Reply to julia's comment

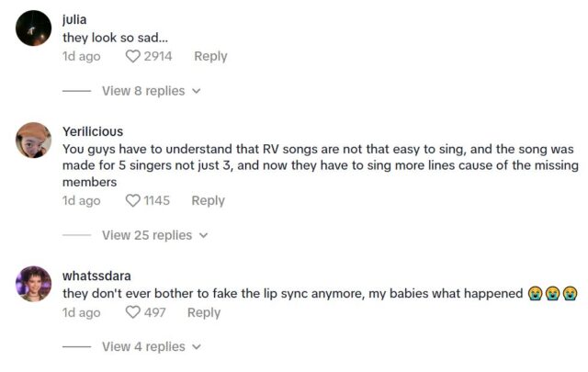point(210,57)
